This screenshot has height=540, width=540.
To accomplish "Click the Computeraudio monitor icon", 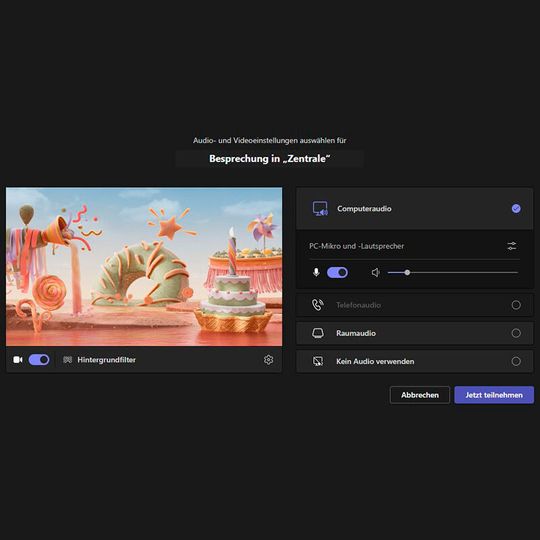I will click(x=320, y=209).
